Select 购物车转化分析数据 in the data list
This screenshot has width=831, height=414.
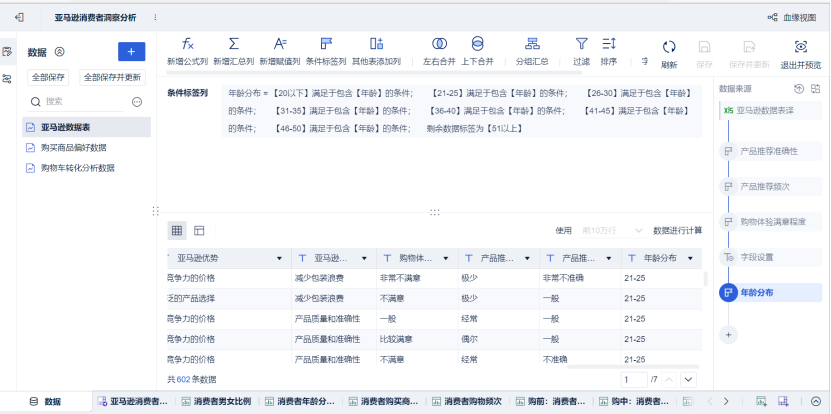pos(86,168)
